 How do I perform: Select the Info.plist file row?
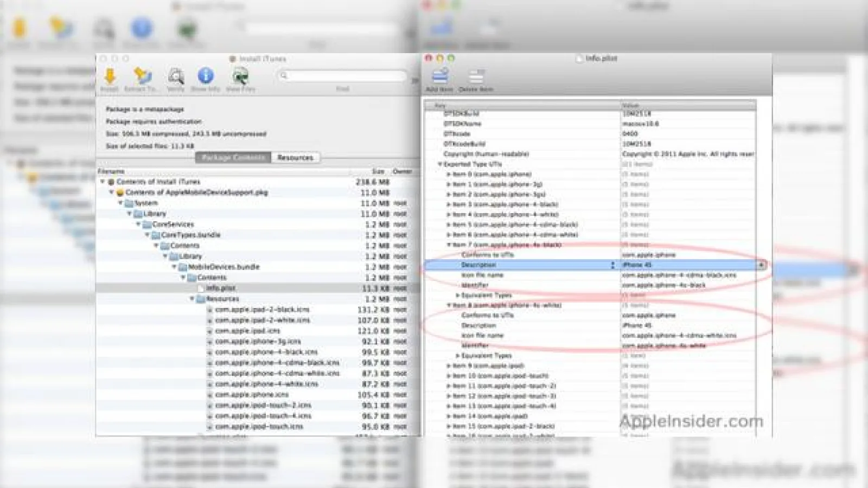click(258, 288)
